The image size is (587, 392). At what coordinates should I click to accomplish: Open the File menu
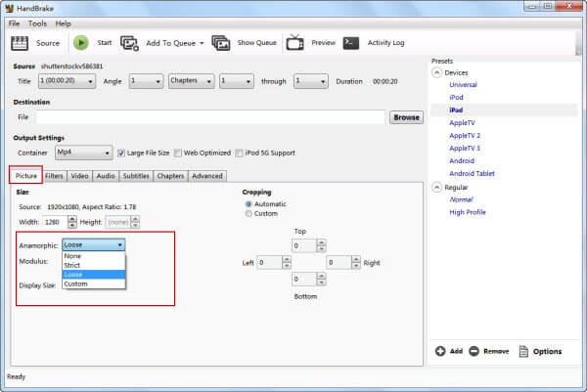tap(14, 23)
